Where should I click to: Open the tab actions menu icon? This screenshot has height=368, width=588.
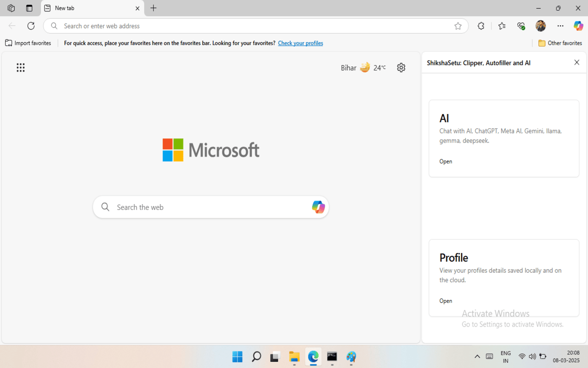29,8
